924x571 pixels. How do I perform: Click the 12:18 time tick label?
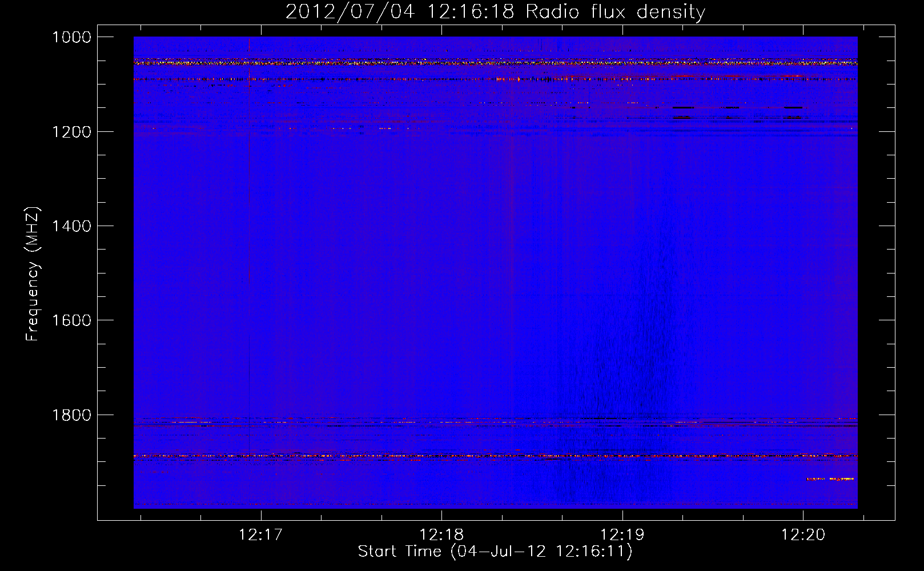click(441, 535)
